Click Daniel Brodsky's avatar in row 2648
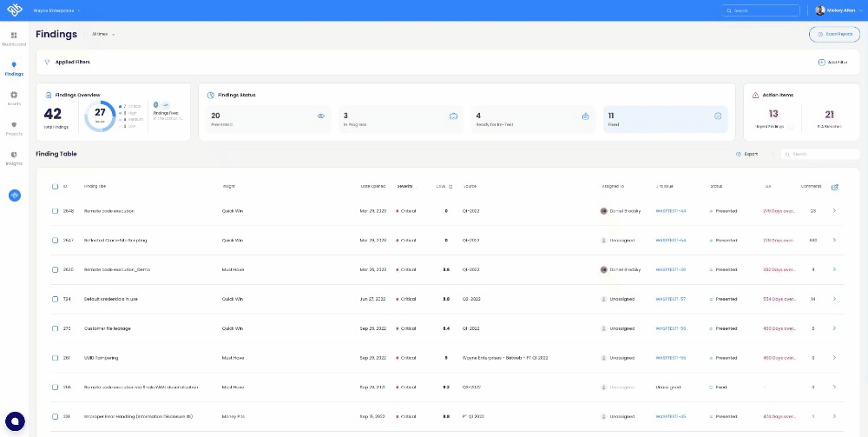 pyautogui.click(x=604, y=211)
